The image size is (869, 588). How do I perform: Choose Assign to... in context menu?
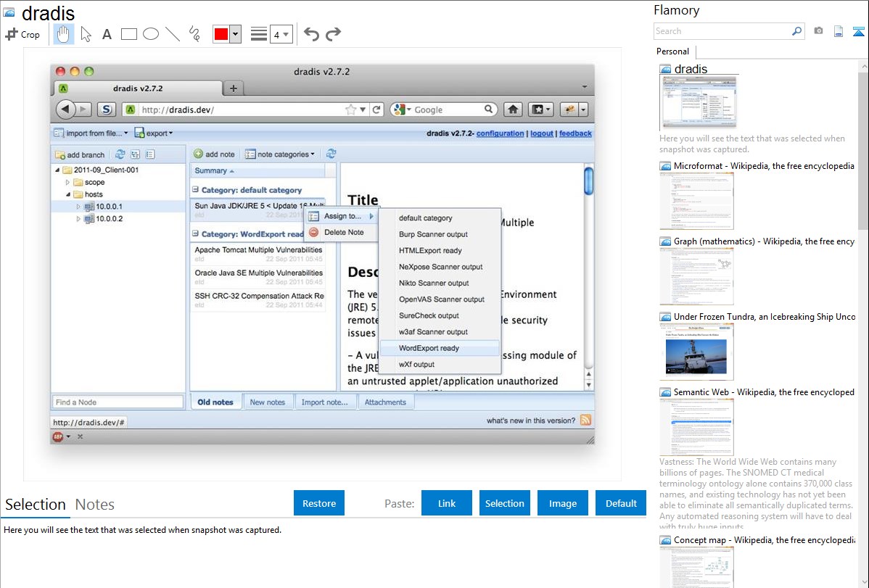(x=342, y=216)
